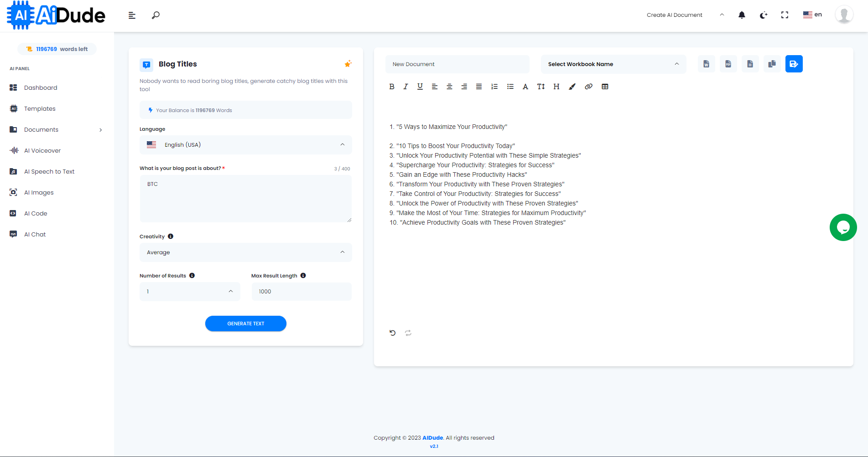Open the search icon in the top bar
Screen dimensions: 868x457
[155, 15]
